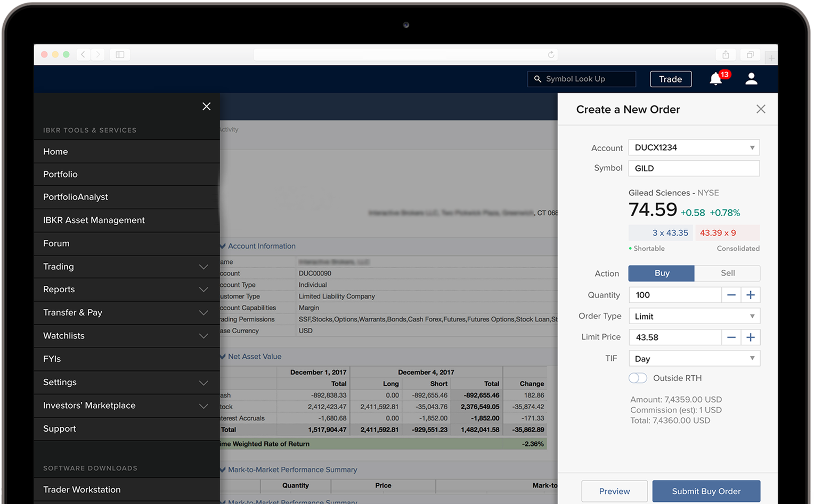Go back with browser back arrow
Image resolution: width=814 pixels, height=504 pixels.
tap(83, 54)
